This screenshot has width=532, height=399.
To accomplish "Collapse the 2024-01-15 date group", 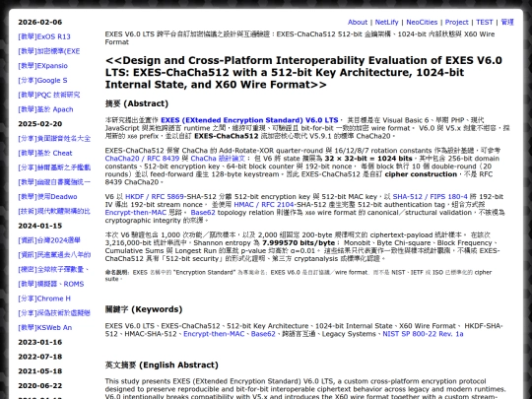I will [x=40, y=226].
